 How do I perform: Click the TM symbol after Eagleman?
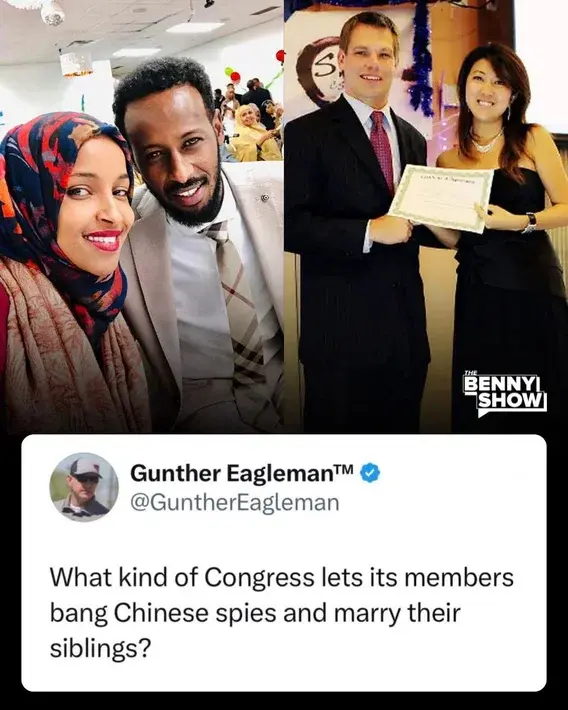346,469
